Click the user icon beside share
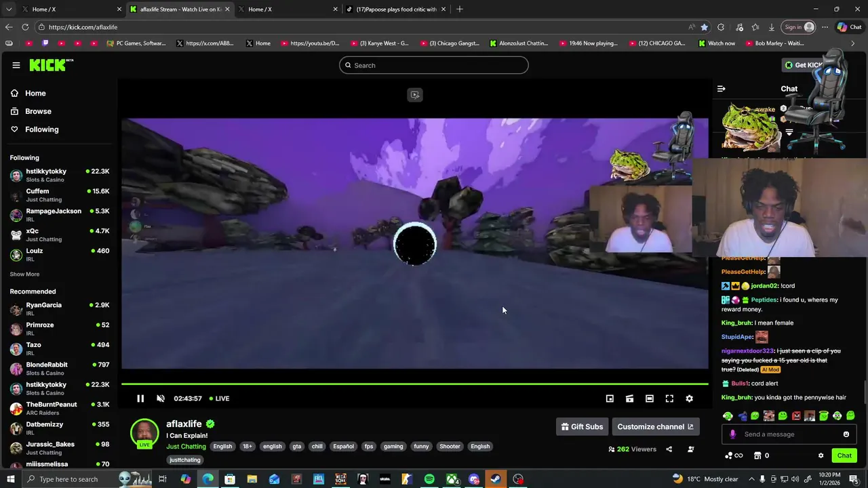Image resolution: width=868 pixels, height=488 pixels. click(x=691, y=449)
